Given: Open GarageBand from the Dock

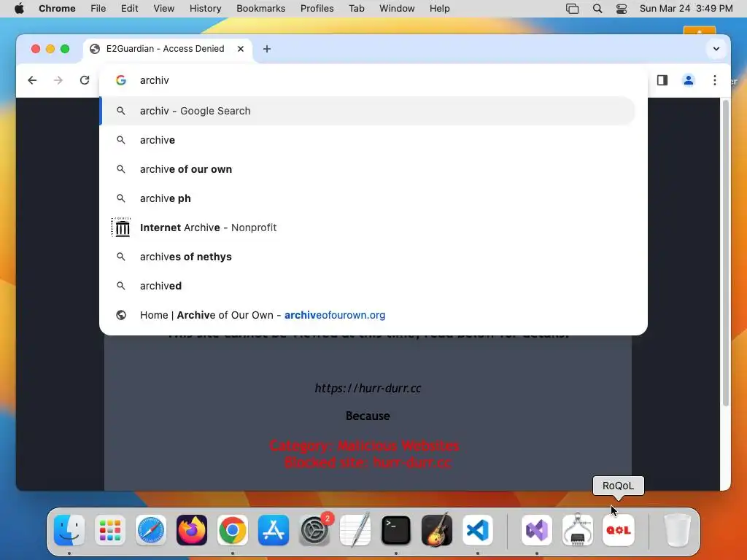Looking at the screenshot, I should click(x=437, y=530).
